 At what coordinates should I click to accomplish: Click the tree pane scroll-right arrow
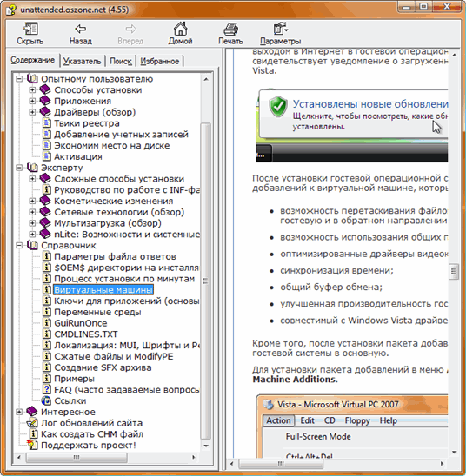[194, 457]
